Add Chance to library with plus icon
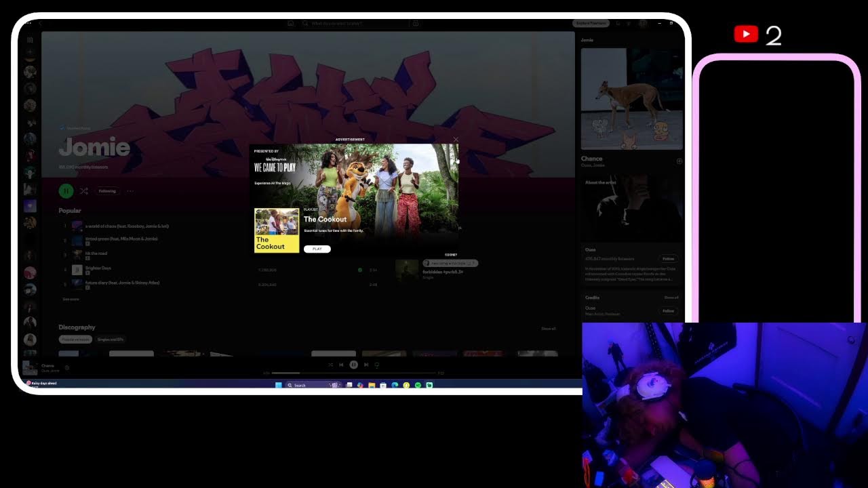868x488 pixels. click(679, 161)
